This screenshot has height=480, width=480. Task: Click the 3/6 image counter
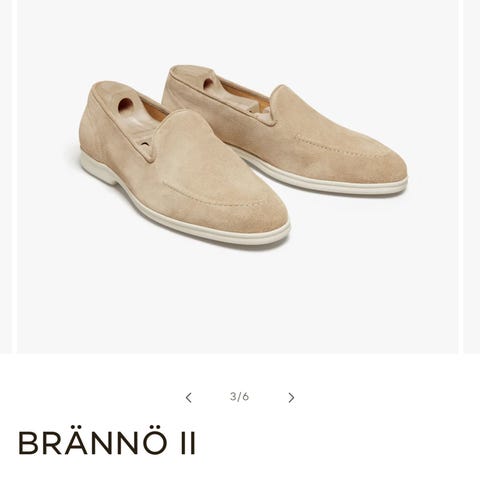[x=239, y=397]
